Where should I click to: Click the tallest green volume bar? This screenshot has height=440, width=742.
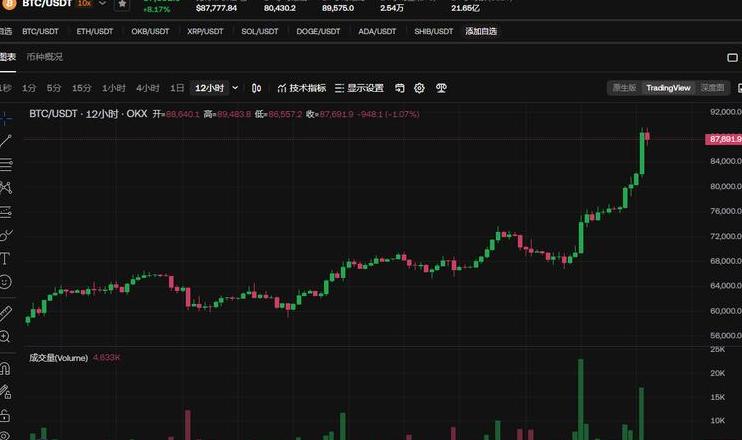point(581,399)
